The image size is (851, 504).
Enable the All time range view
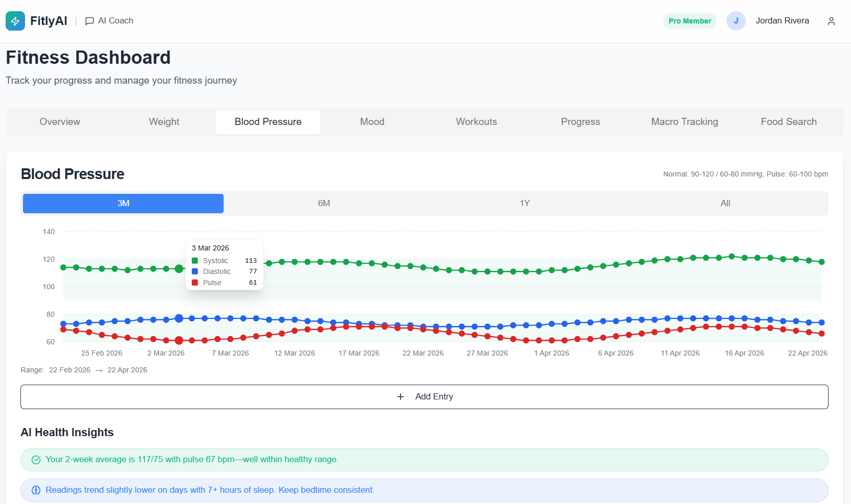pos(725,203)
